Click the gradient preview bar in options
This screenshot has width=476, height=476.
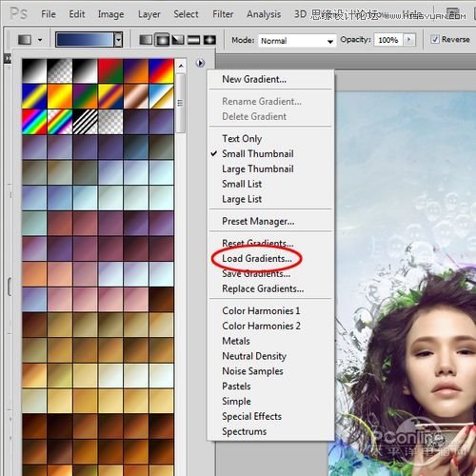(x=85, y=40)
